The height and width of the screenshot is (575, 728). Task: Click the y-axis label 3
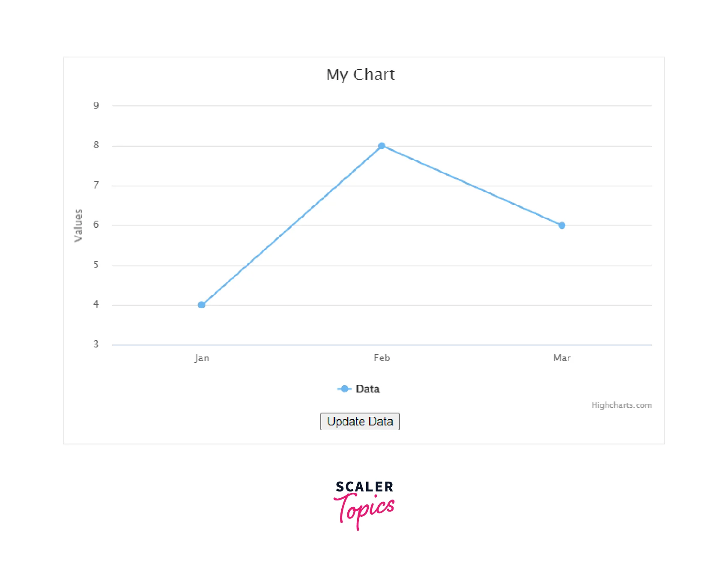tap(96, 344)
